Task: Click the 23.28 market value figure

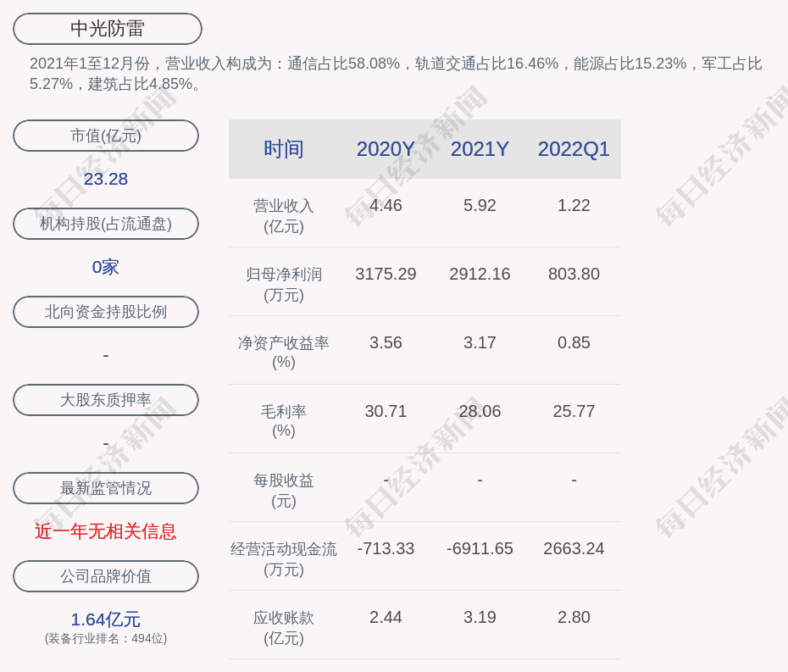Action: pos(106,179)
